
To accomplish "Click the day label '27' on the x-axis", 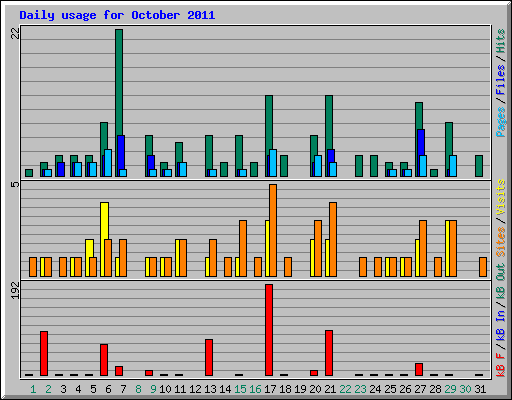I will tap(420, 389).
